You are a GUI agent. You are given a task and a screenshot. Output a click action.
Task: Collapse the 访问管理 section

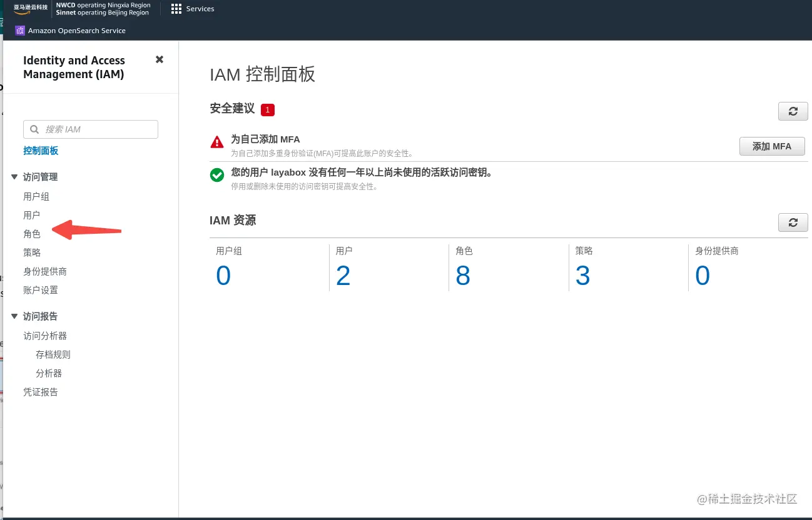tap(14, 177)
